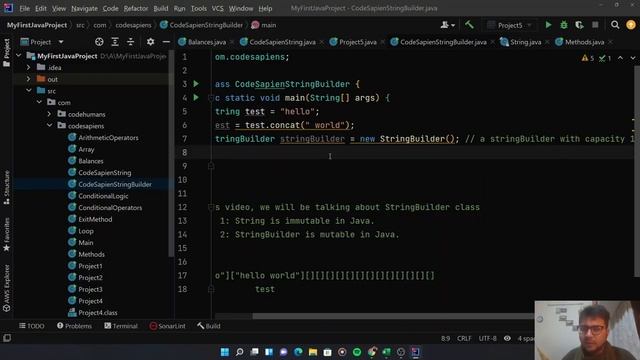Screen dimensions: 640x360
Task: Toggle tool window quick-access icon bottom left
Action: (7, 338)
